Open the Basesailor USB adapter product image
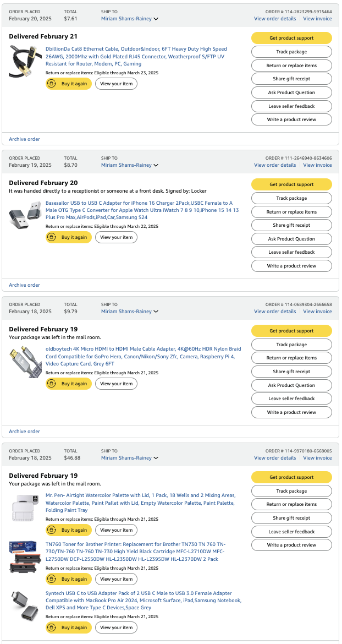This screenshot has height=644, width=342. (x=25, y=215)
